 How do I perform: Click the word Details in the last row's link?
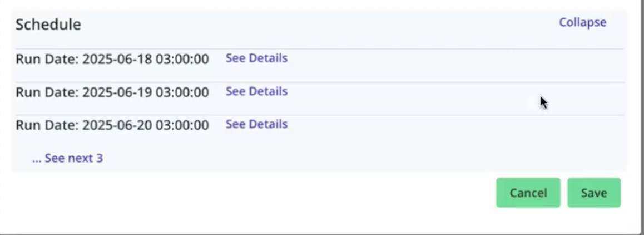pos(269,124)
